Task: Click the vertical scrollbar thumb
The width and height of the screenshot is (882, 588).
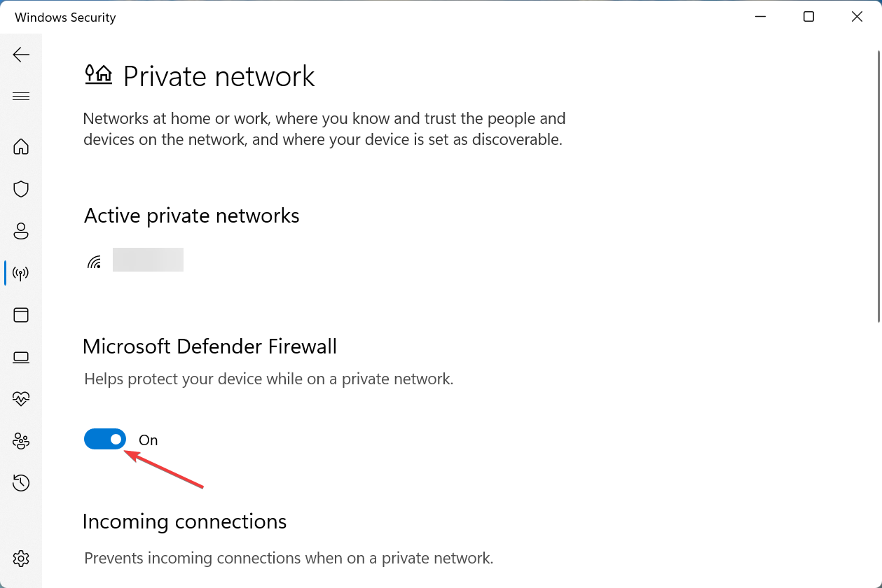Action: click(x=878, y=185)
